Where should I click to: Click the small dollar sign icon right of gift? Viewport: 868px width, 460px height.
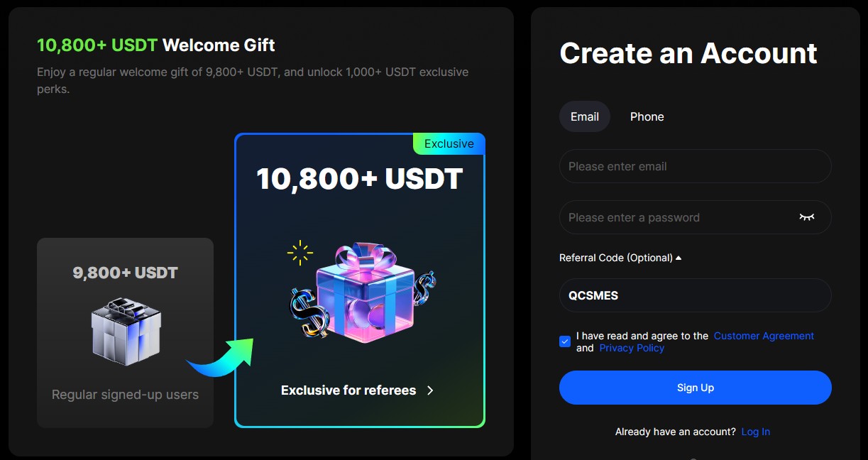(x=424, y=285)
